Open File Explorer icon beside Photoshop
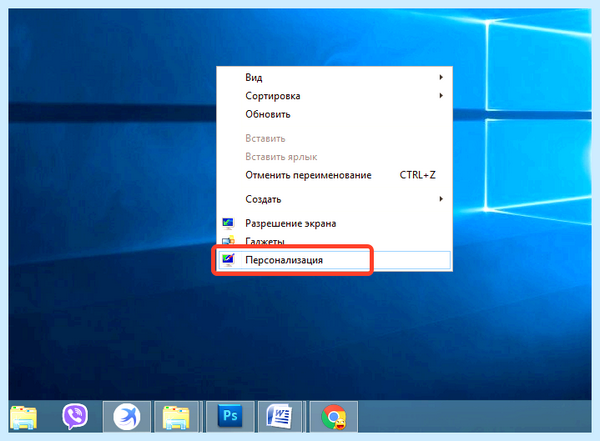Viewport: 600px width, 441px height. [176, 417]
